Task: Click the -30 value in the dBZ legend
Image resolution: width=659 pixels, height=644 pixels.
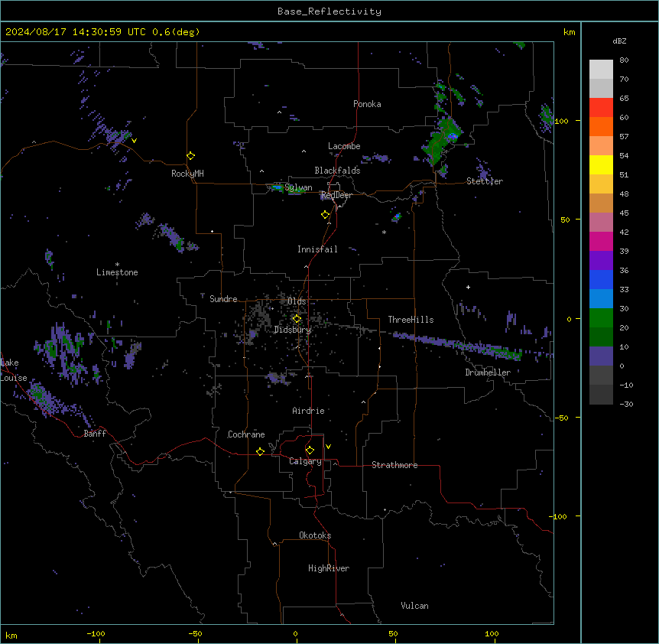Action: pos(626,405)
